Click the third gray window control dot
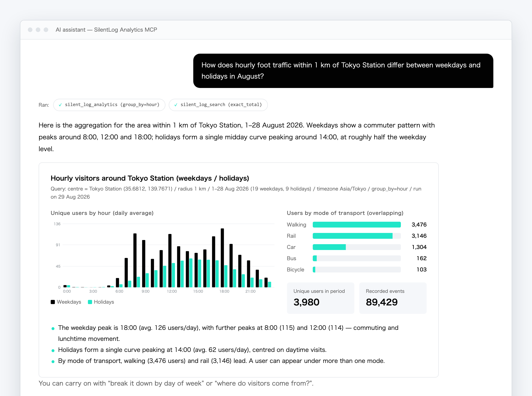This screenshot has width=532, height=396. [x=46, y=30]
